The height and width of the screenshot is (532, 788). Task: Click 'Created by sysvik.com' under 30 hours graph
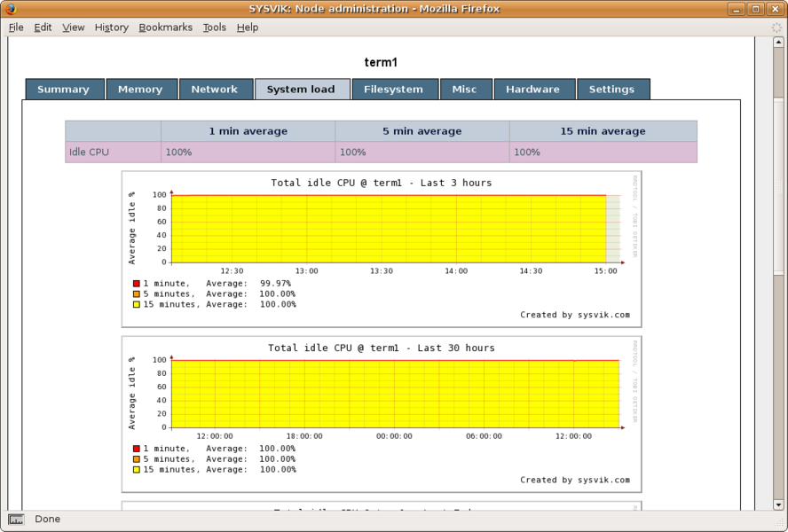point(575,481)
